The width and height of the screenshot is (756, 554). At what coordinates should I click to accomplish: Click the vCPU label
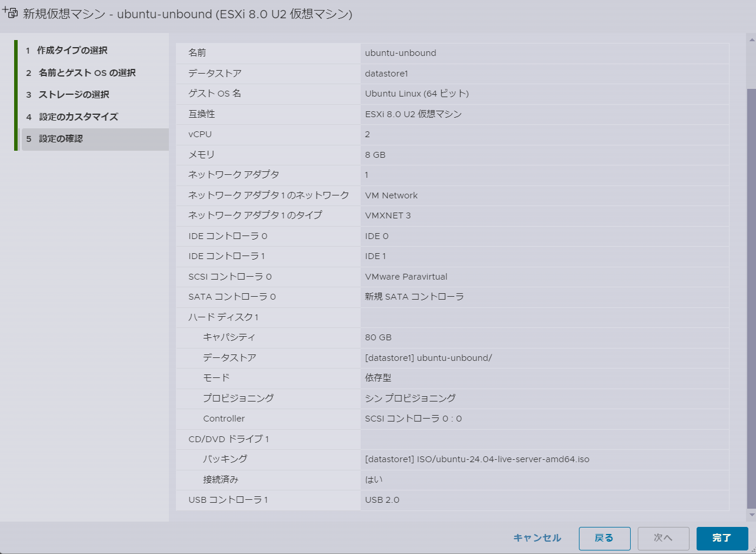pyautogui.click(x=200, y=134)
